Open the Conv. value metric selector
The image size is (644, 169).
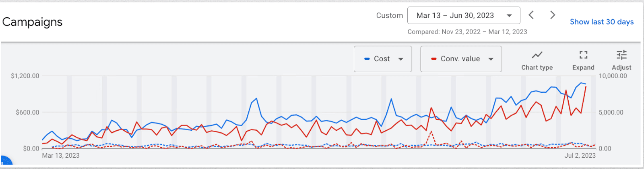click(x=460, y=59)
